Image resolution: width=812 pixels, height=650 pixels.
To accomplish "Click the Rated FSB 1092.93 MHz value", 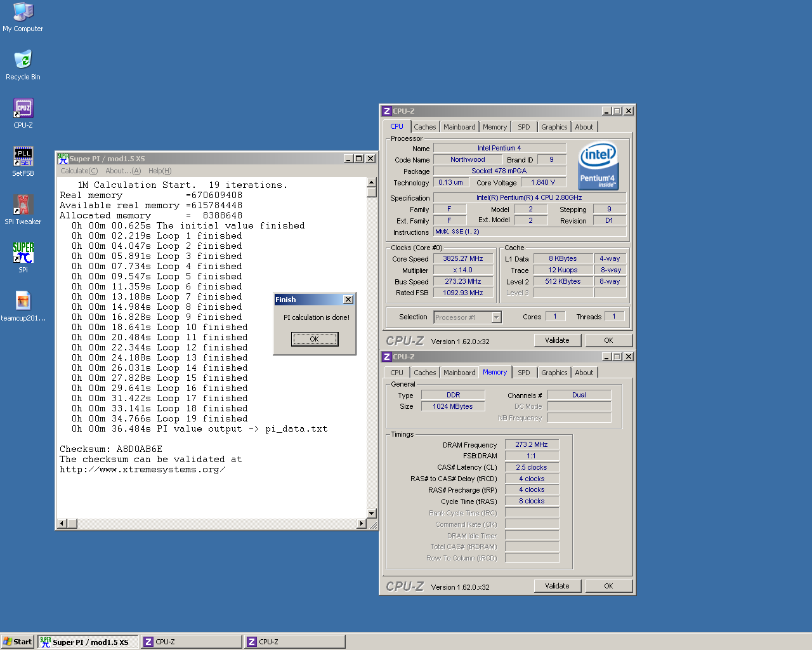I will tap(463, 293).
